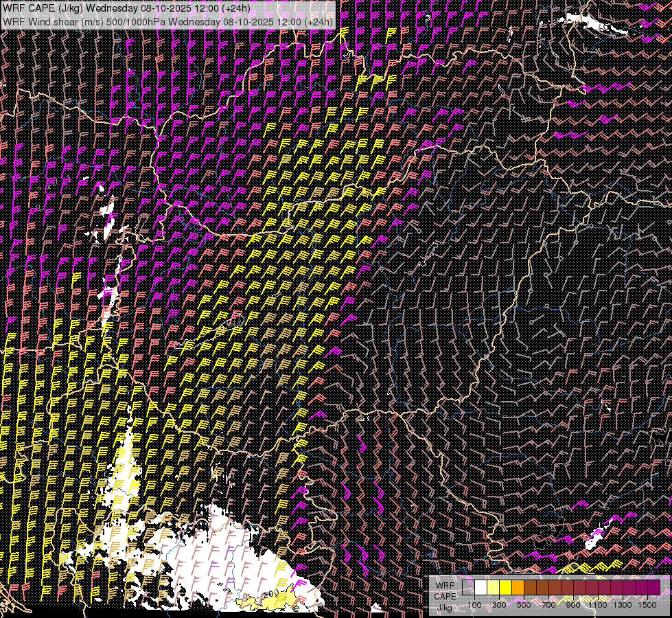672x618 pixels.
Task: Click the CAPE word in legend box
Action: pos(445,596)
